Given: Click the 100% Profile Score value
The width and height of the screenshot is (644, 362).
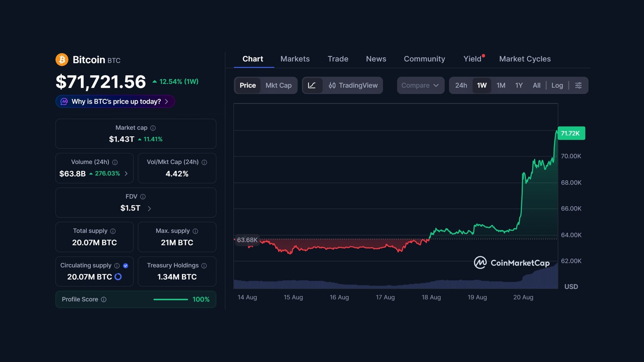Looking at the screenshot, I should click(201, 300).
